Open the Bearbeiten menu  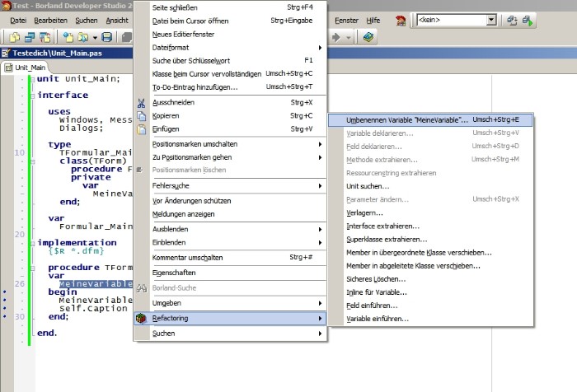point(51,21)
